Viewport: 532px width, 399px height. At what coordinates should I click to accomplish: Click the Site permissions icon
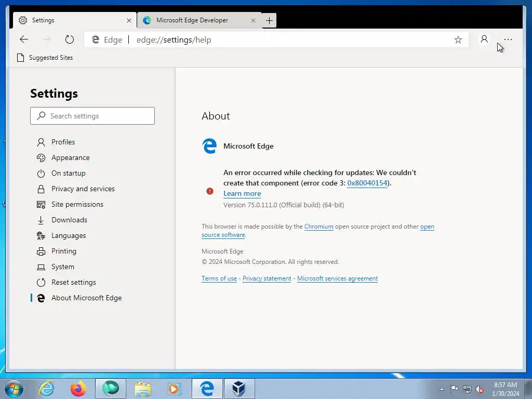(41, 205)
